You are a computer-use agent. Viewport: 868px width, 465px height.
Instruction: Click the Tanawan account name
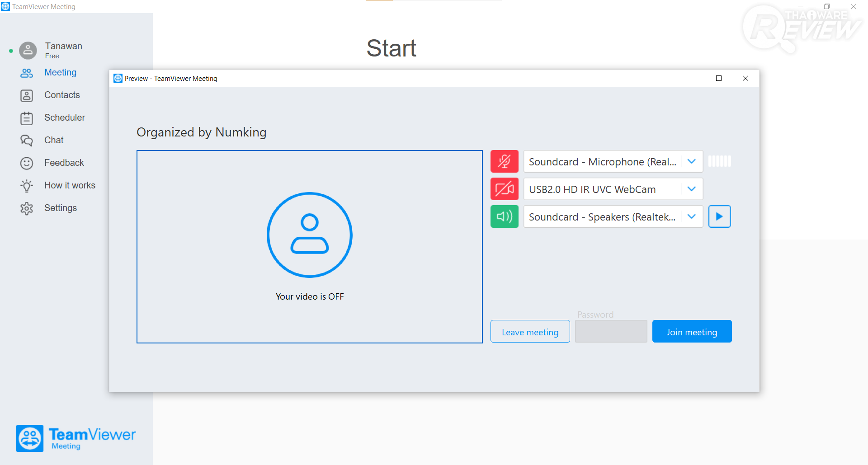click(x=64, y=46)
